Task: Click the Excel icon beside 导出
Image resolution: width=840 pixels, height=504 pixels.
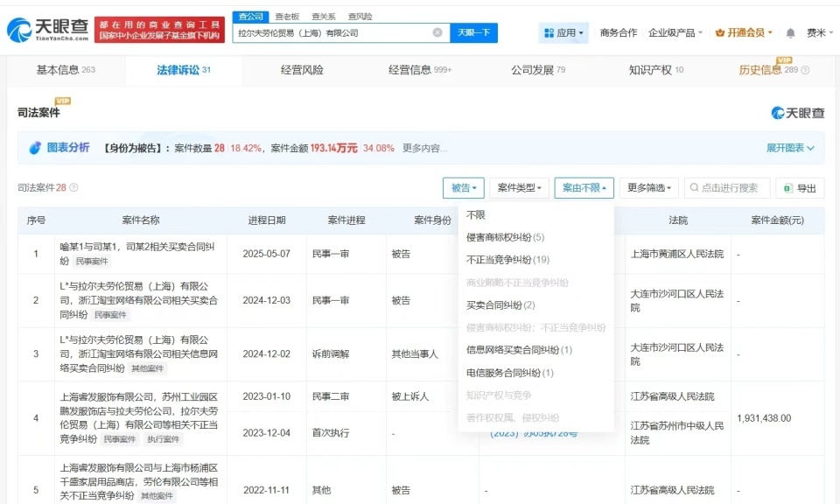Action: coord(788,186)
